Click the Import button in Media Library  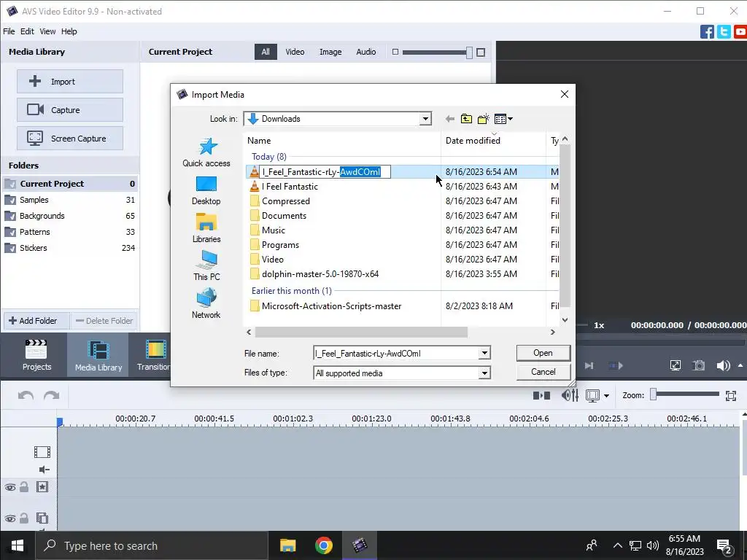(70, 82)
